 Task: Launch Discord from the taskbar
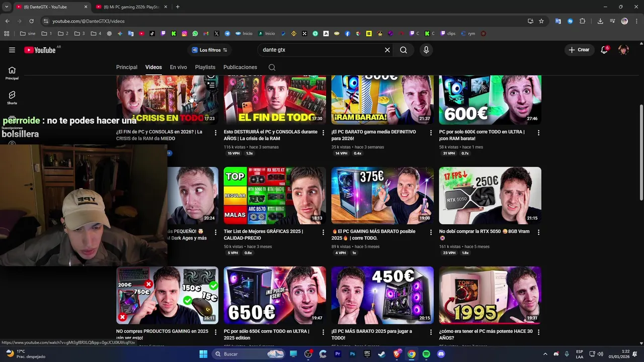(441, 354)
